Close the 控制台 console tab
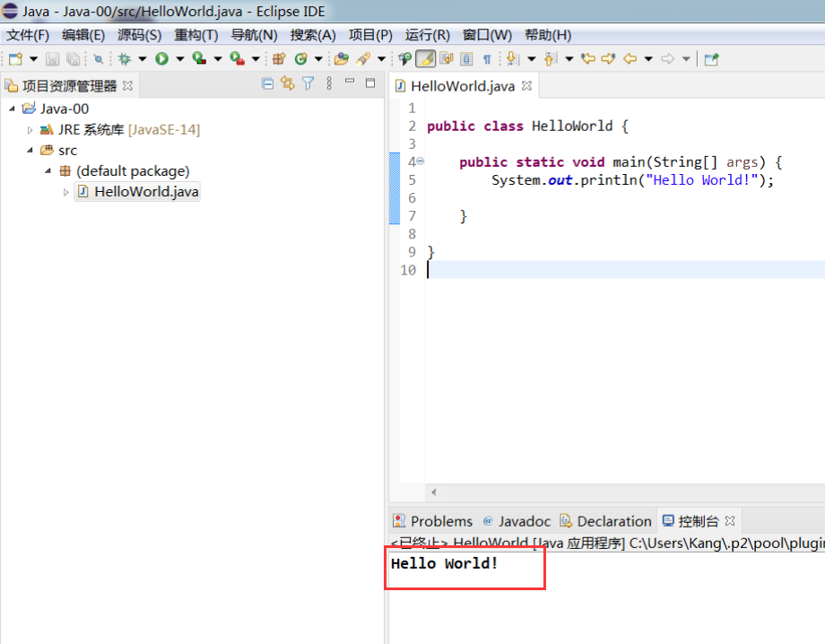Viewport: 825px width, 644px height. 730,521
